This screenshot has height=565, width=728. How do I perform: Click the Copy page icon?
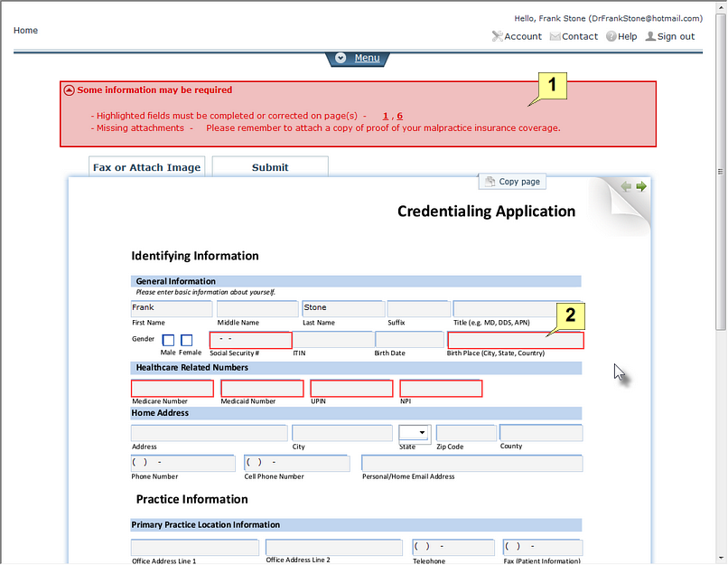[x=489, y=181]
